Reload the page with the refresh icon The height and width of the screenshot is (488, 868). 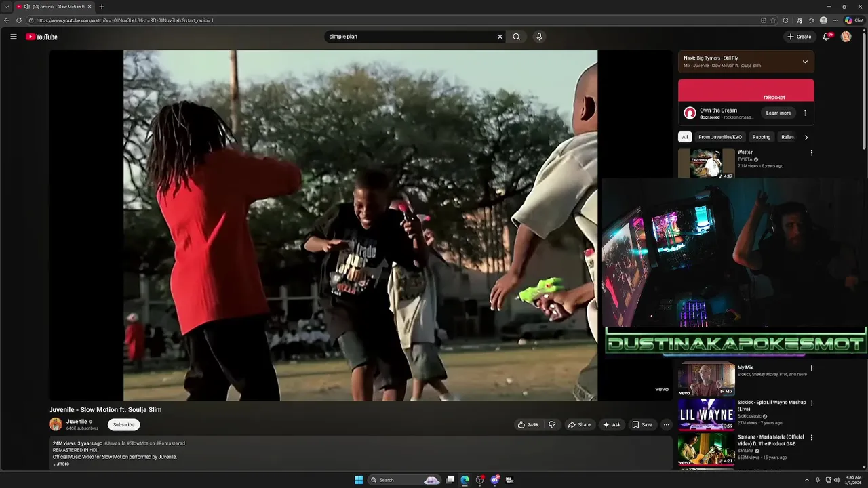tap(19, 20)
